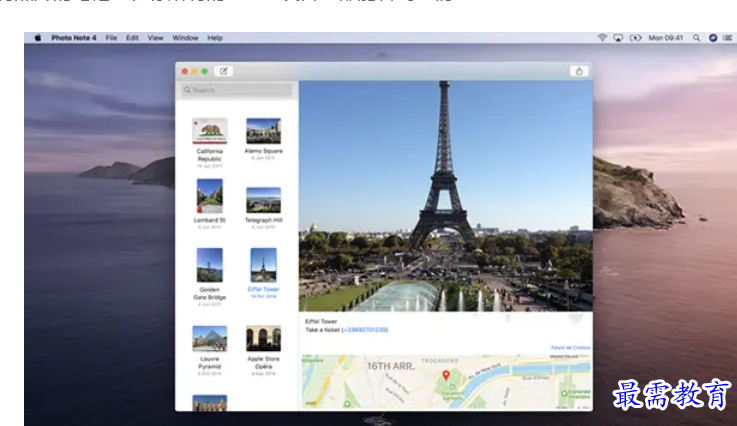Open the Photo Note 4 menu
This screenshot has height=426, width=737.
74,38
